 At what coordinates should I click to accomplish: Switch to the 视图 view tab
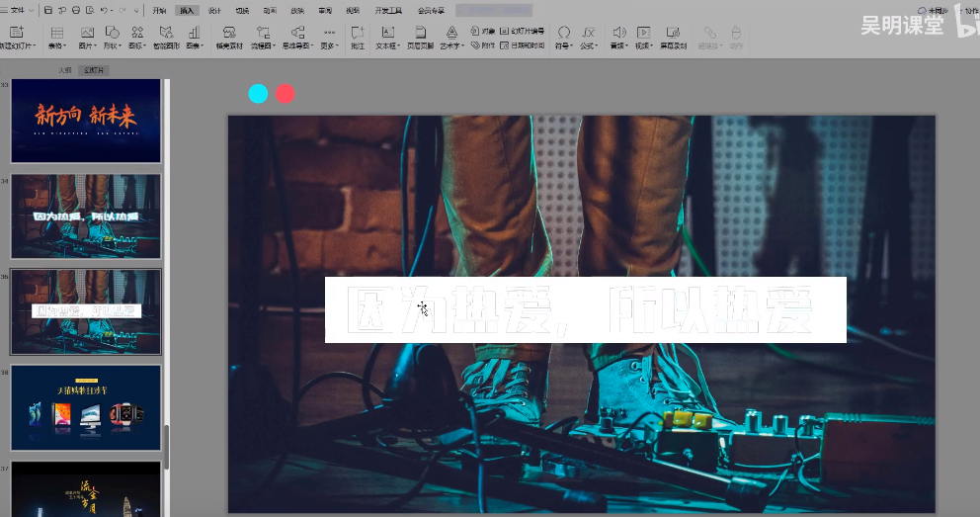(353, 11)
